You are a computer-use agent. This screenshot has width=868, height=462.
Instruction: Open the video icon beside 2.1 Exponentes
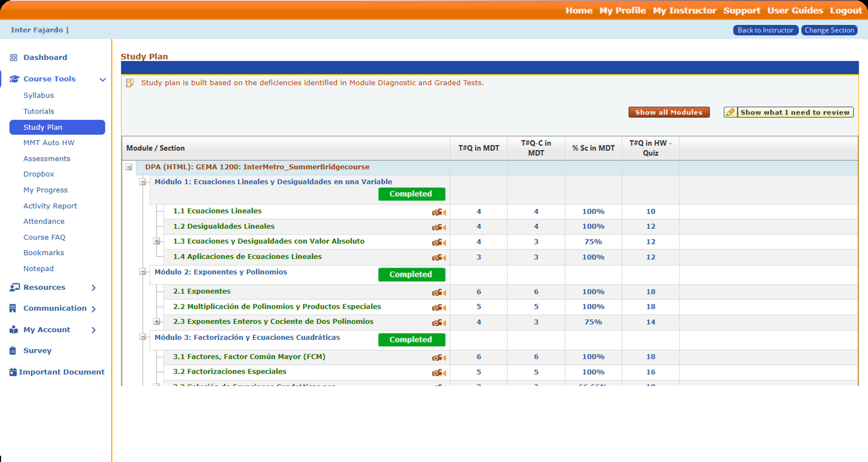[x=439, y=292]
